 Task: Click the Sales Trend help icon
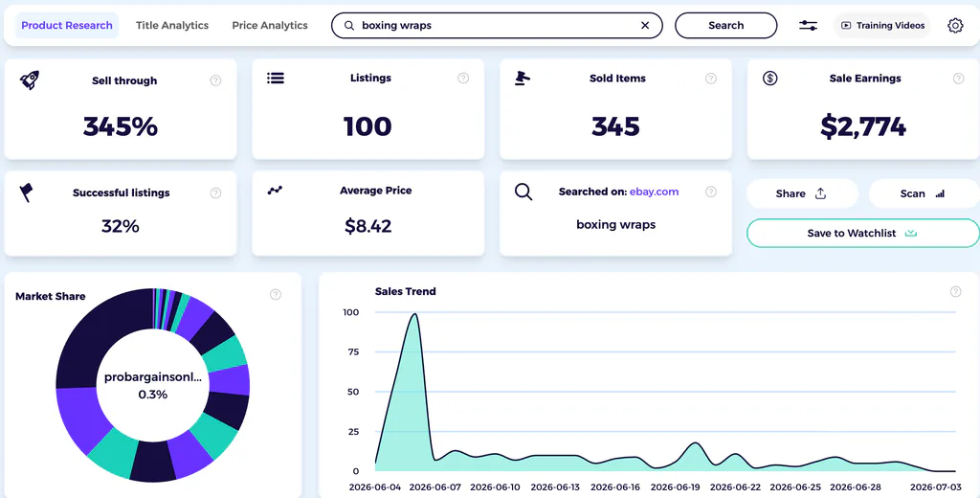point(956,291)
